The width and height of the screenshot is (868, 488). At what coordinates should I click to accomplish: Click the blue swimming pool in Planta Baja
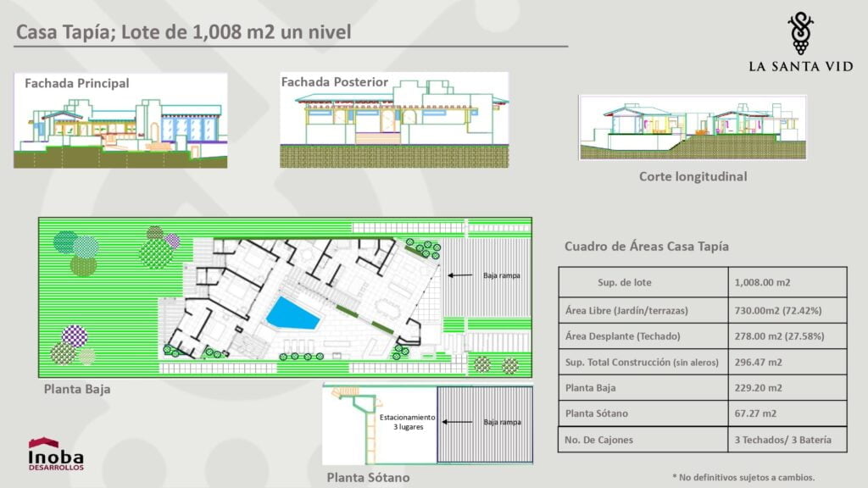(x=292, y=314)
